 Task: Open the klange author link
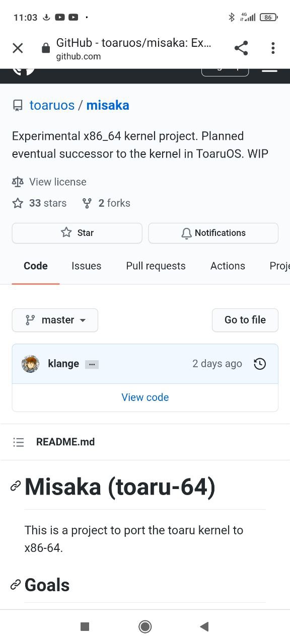63,364
